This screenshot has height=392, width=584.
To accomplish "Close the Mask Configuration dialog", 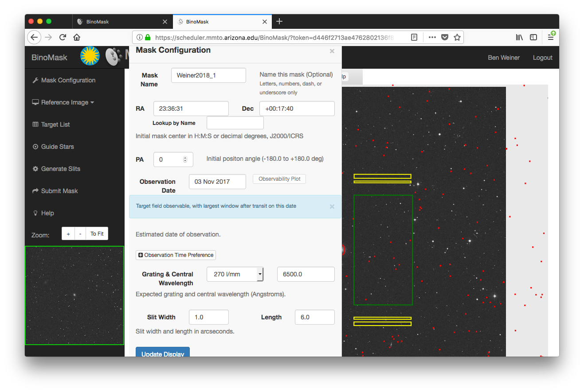I will (x=332, y=51).
